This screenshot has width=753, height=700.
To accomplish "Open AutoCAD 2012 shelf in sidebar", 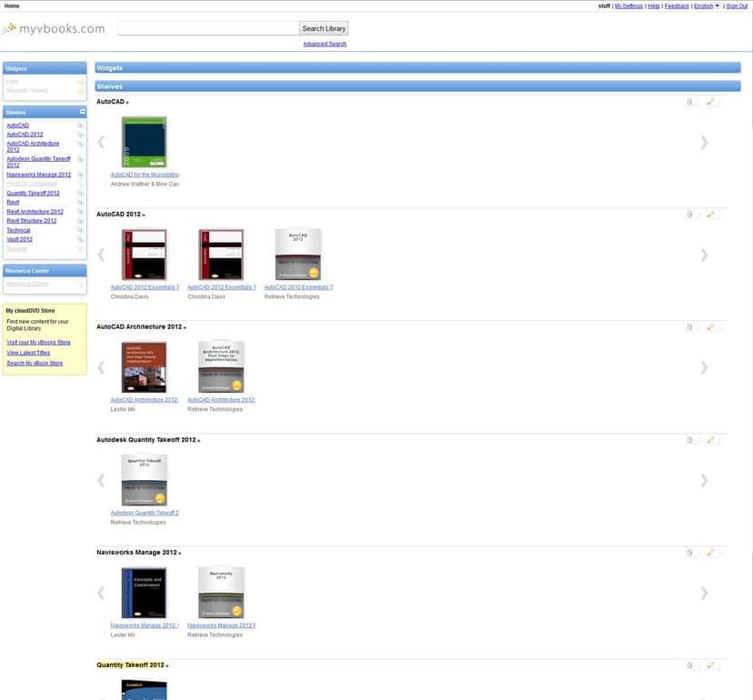I will pos(25,135).
